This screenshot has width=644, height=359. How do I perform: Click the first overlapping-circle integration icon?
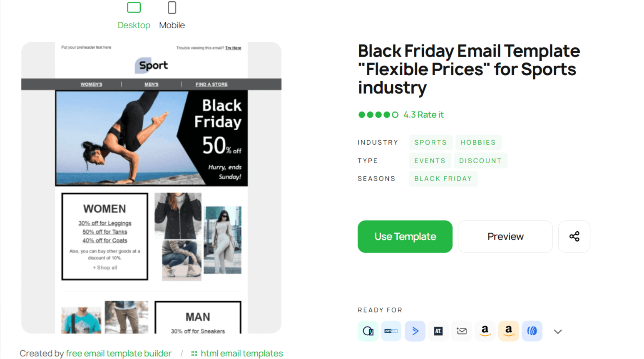pyautogui.click(x=368, y=331)
